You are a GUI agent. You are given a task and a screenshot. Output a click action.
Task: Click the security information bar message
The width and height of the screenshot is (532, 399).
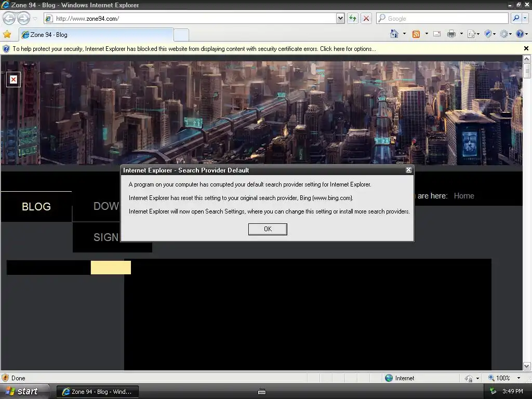click(194, 49)
